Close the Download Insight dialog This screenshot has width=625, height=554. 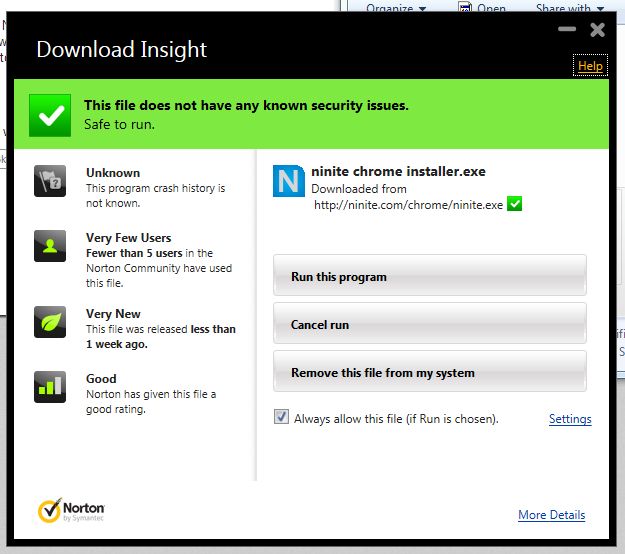[597, 30]
